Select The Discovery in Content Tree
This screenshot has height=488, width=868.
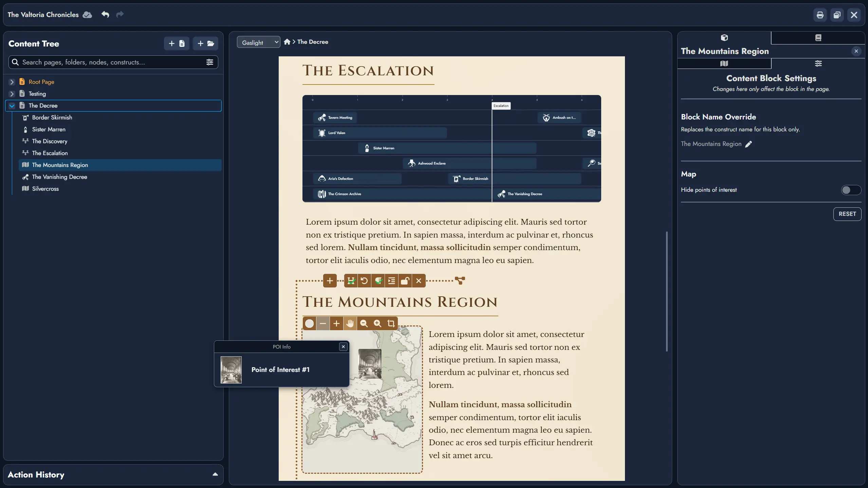[120, 141]
